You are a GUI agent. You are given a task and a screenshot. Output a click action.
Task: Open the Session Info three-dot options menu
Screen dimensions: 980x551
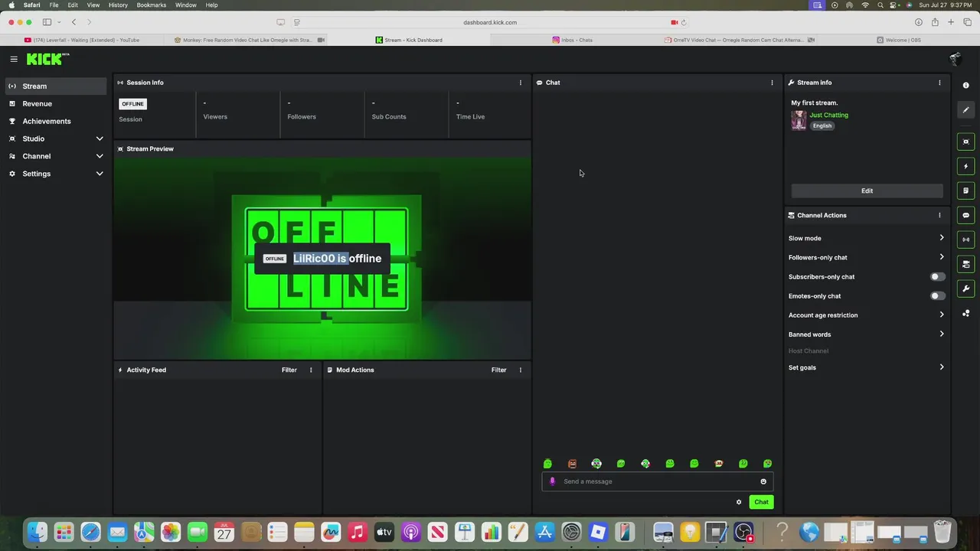click(x=521, y=83)
